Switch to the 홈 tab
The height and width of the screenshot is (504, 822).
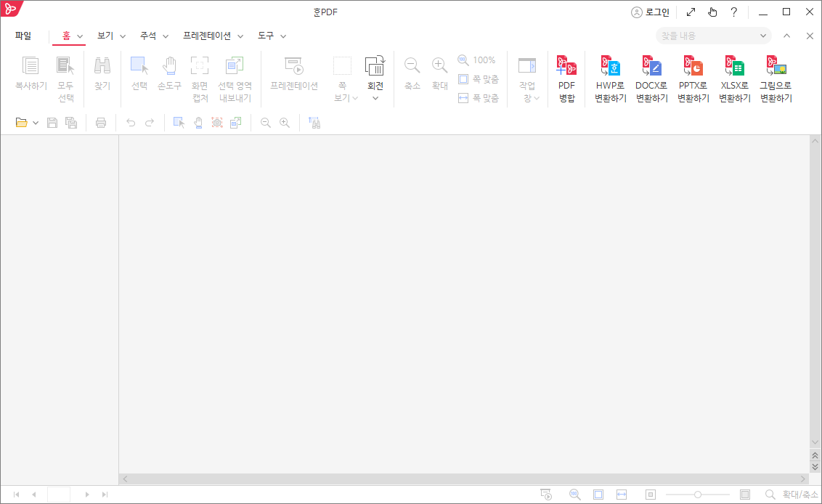pos(67,36)
